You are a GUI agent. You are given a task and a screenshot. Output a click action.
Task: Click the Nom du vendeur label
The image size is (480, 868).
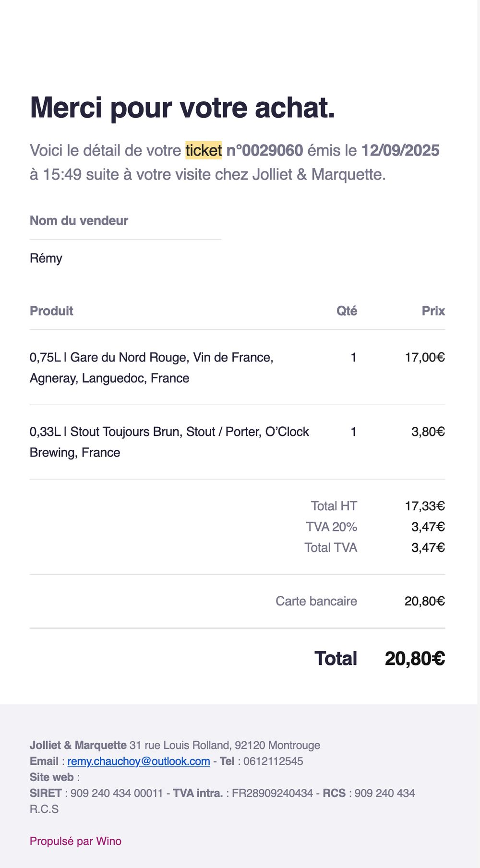click(x=79, y=220)
